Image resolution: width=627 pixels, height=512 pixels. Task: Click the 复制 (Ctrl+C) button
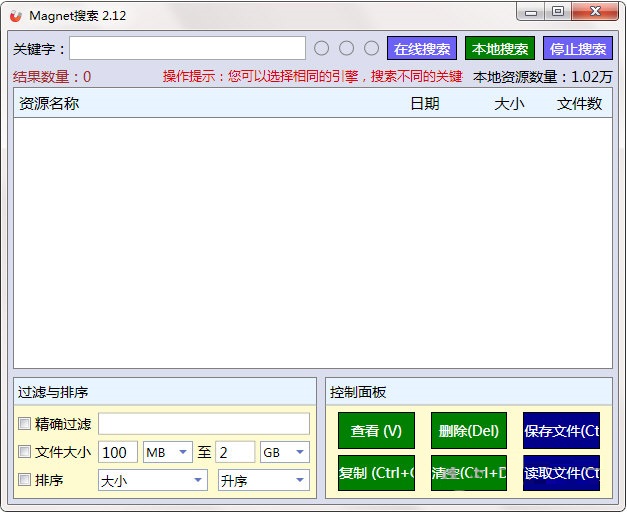point(376,473)
